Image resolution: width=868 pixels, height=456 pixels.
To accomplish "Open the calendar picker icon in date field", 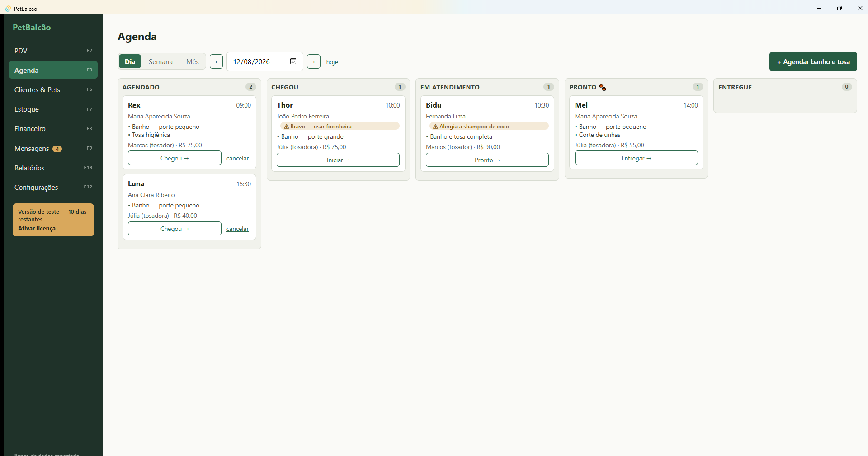I will (293, 61).
